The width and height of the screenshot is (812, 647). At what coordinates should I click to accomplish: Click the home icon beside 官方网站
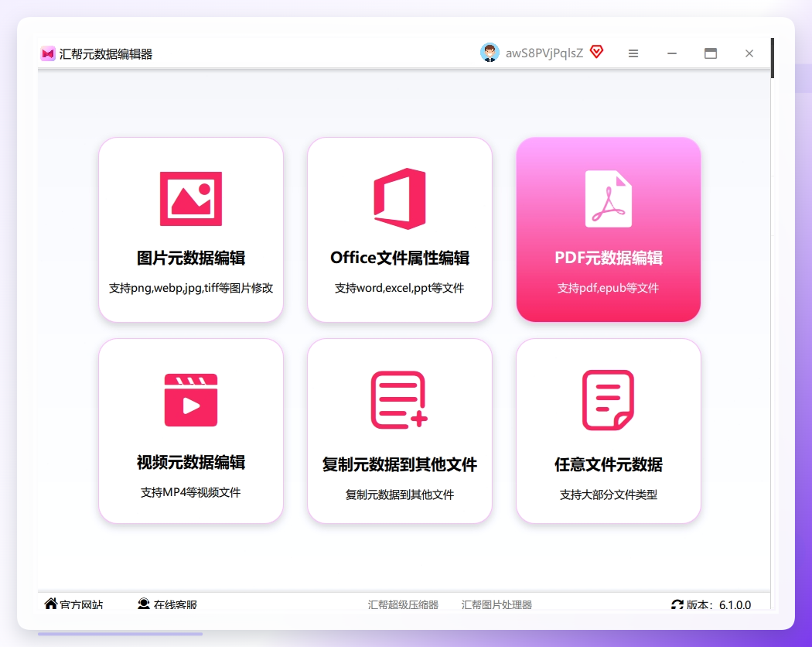[51, 604]
